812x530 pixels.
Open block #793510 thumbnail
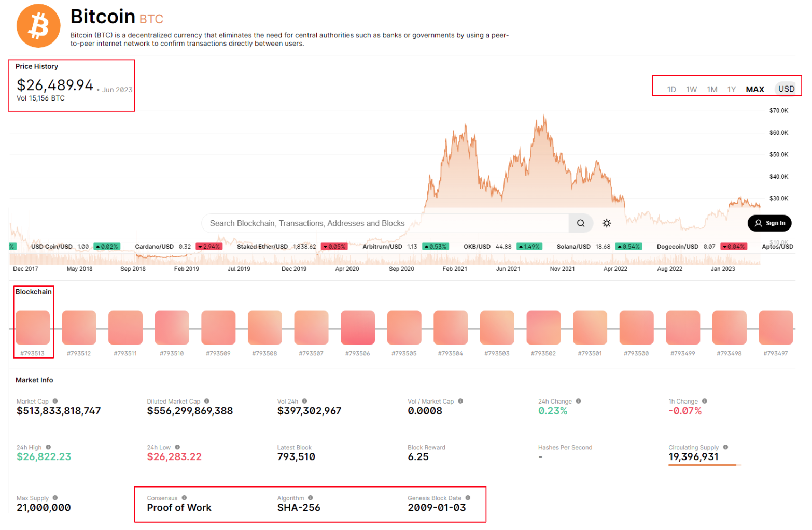[x=172, y=327]
